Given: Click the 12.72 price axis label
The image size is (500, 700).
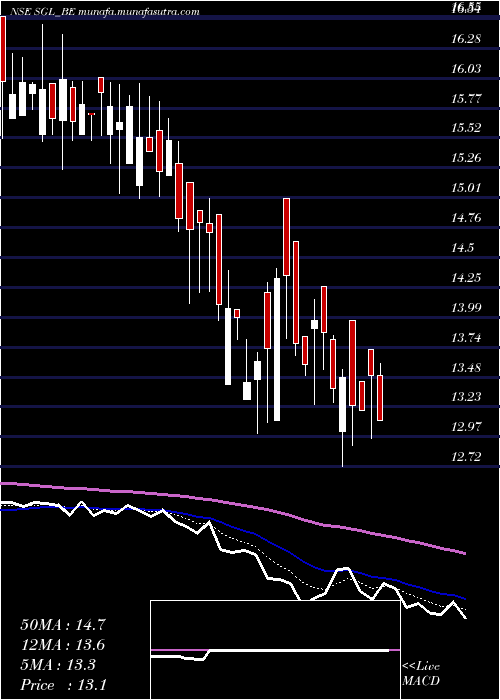Looking at the screenshot, I should (x=466, y=457).
